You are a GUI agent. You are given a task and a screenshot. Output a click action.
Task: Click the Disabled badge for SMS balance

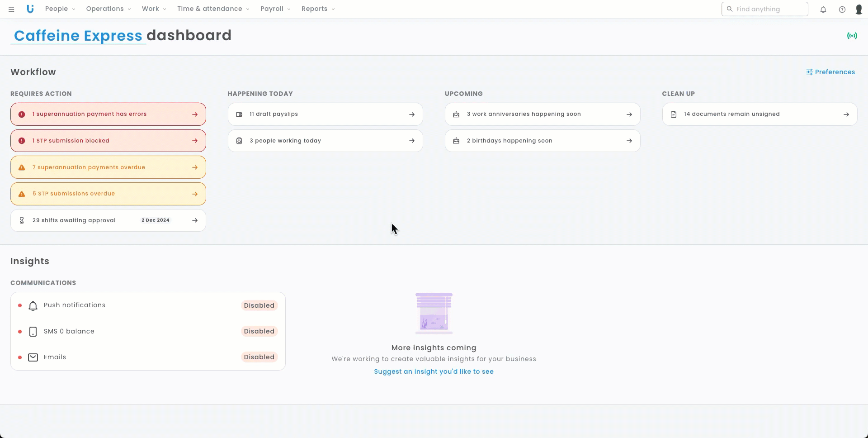click(x=259, y=331)
